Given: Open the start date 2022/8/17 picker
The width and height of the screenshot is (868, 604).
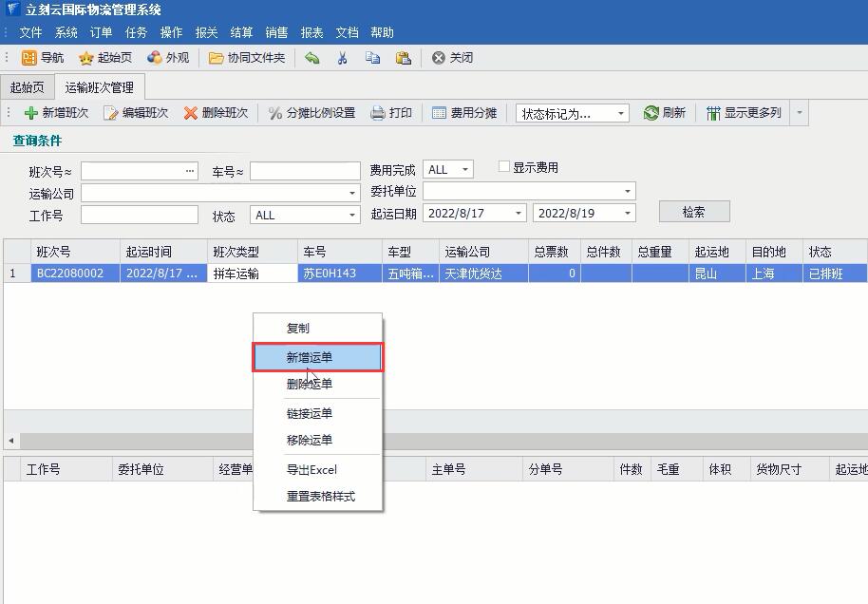Looking at the screenshot, I should coord(519,214).
